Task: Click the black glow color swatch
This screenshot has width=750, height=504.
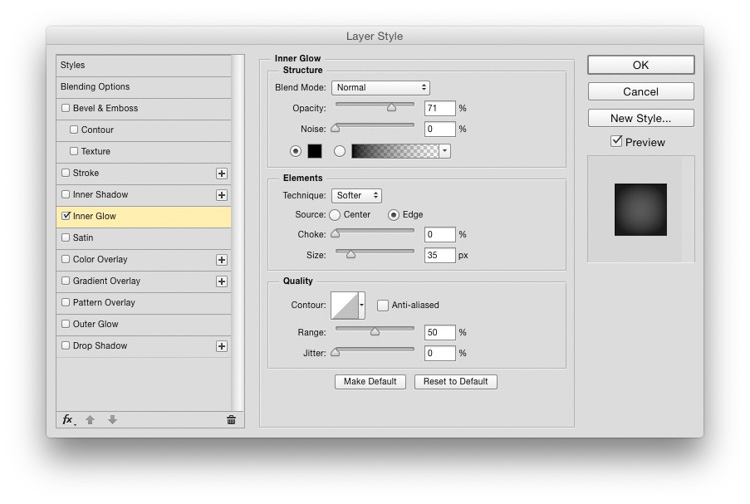Action: coord(314,151)
